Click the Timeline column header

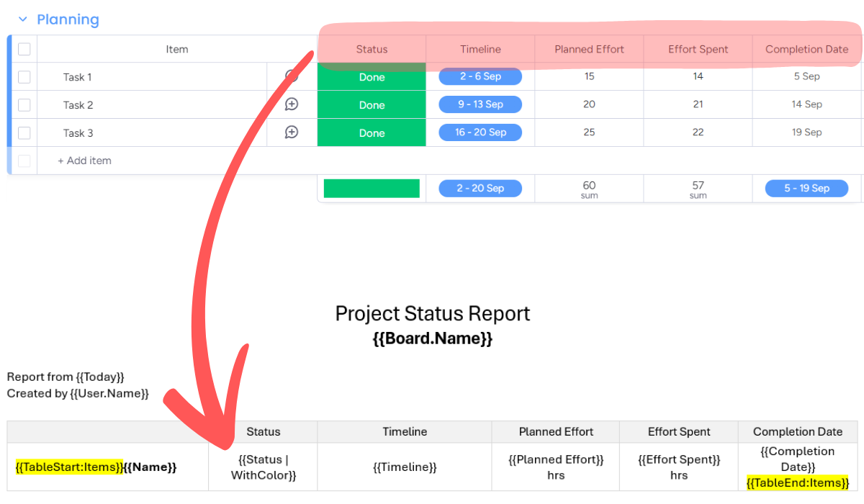coord(480,50)
